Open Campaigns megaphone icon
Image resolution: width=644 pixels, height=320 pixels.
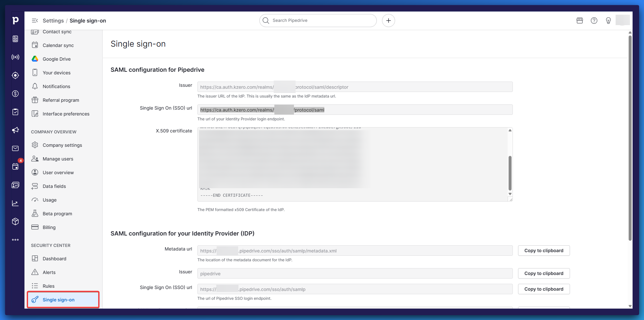click(x=15, y=130)
